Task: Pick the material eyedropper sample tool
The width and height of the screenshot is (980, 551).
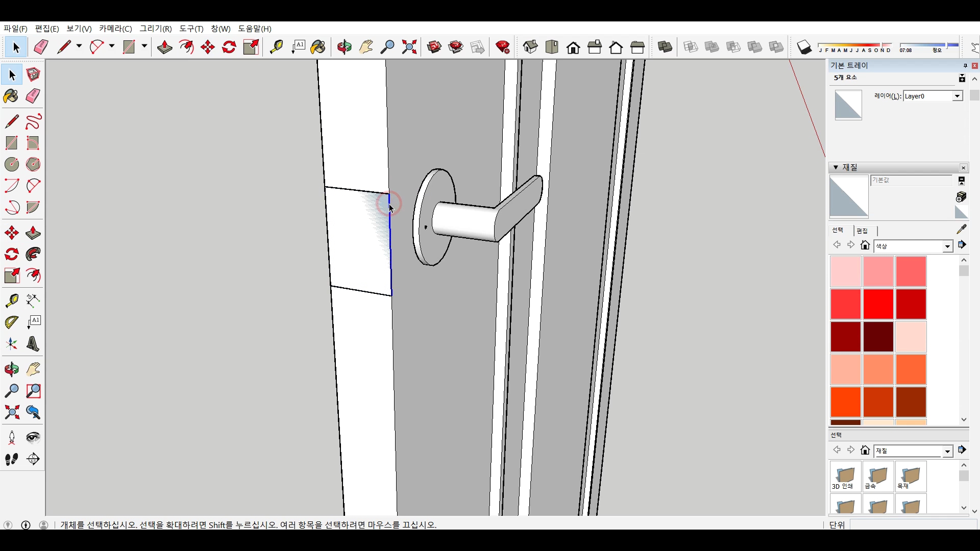Action: coord(961,229)
